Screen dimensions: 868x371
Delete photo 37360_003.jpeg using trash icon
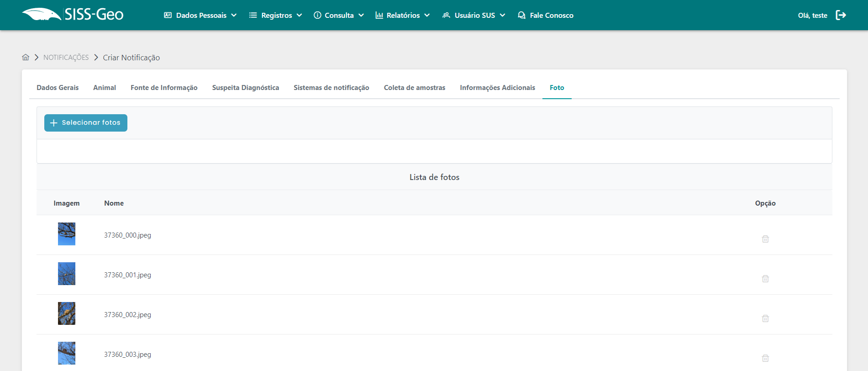[x=765, y=358]
